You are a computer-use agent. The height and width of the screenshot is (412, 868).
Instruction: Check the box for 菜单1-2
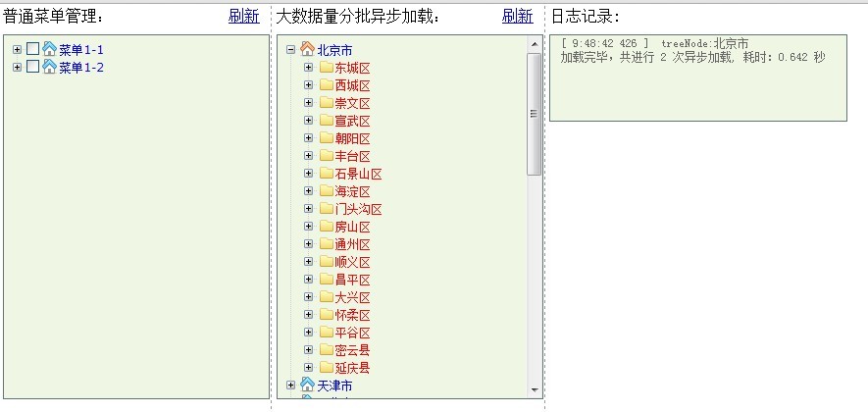tap(32, 67)
